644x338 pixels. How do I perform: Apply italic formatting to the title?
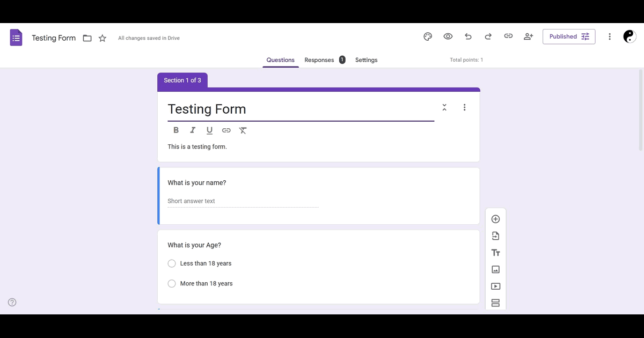(x=193, y=130)
